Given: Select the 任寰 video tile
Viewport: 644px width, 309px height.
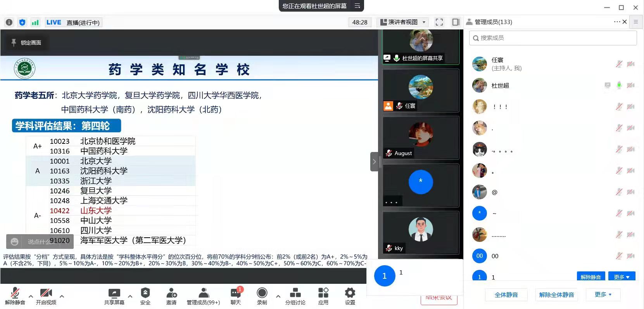Looking at the screenshot, I should [x=421, y=90].
